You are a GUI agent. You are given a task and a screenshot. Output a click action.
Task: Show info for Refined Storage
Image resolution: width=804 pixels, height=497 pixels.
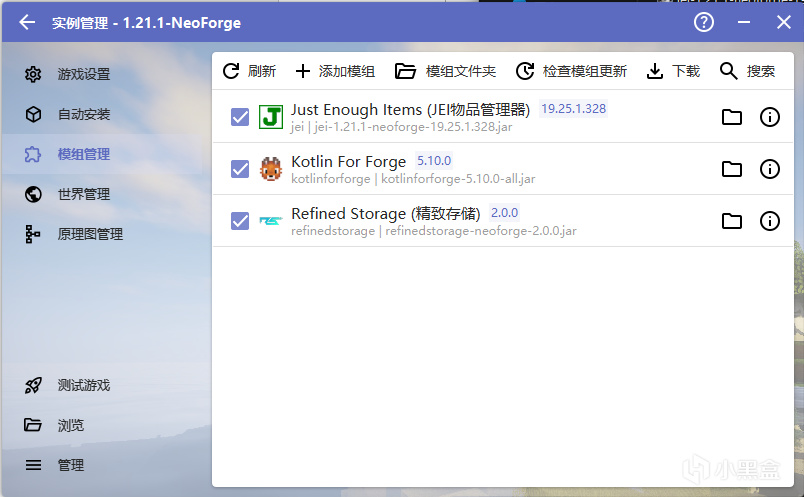click(x=770, y=221)
